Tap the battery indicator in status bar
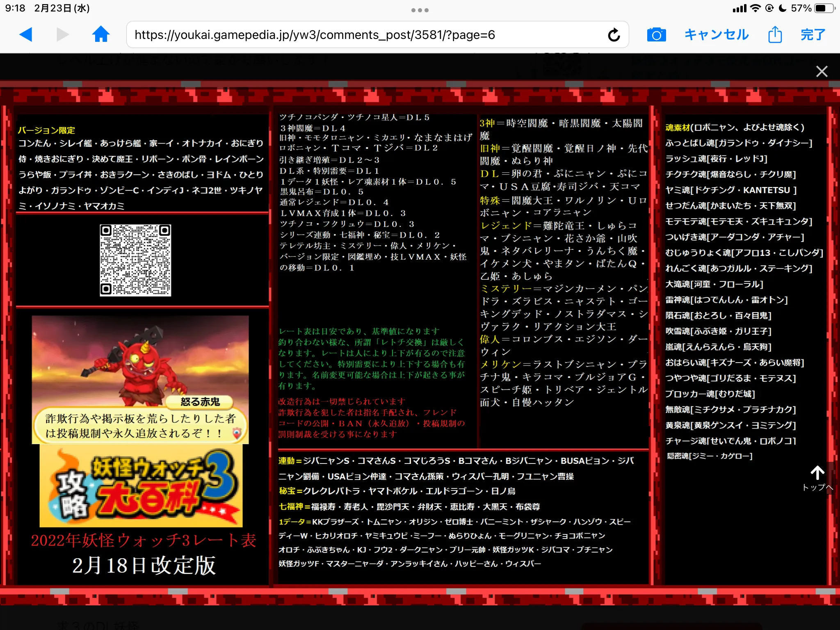 pos(824,8)
